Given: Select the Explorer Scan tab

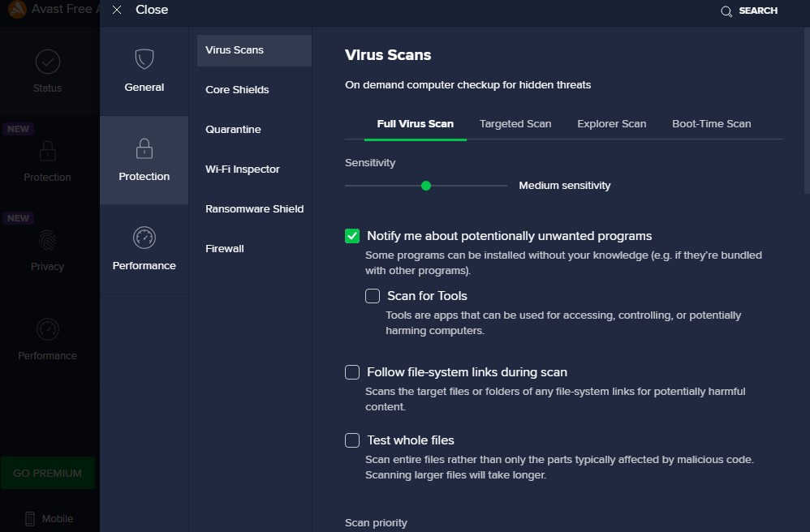Looking at the screenshot, I should point(611,124).
